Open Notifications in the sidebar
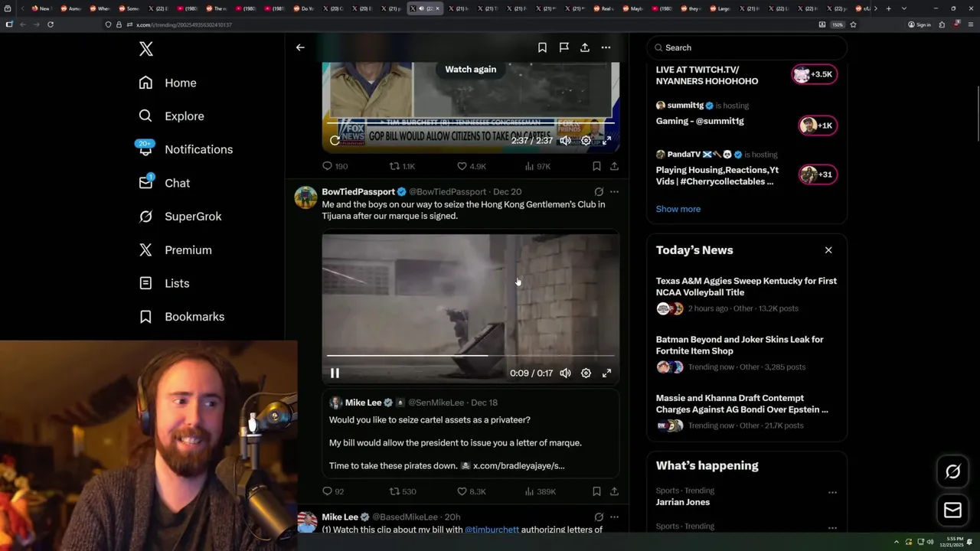 (185, 149)
